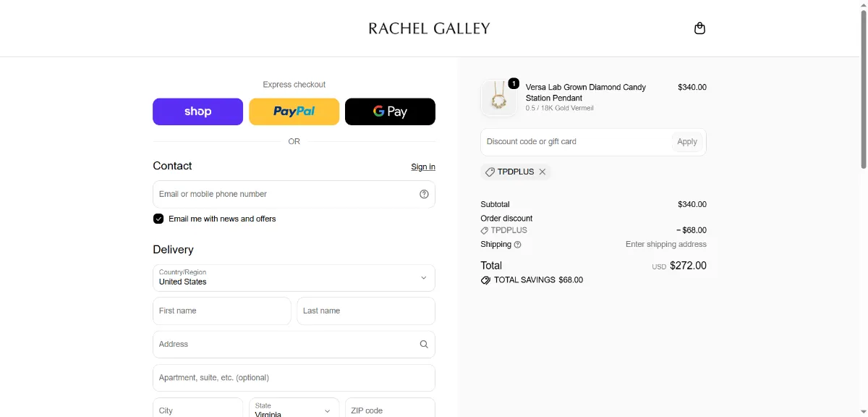Open the Country/Region dropdown
This screenshot has height=417, width=868.
(294, 278)
